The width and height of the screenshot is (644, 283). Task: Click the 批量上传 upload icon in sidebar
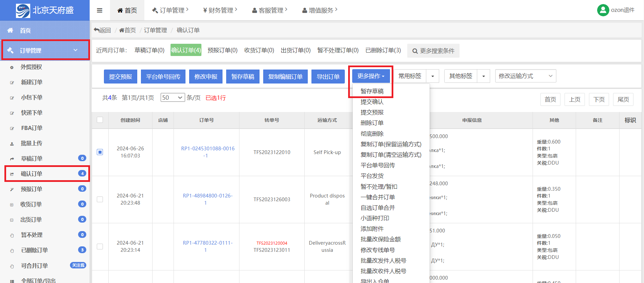click(12, 144)
